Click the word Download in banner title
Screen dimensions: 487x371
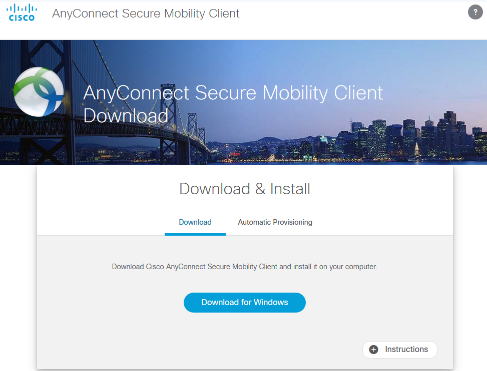click(x=126, y=116)
